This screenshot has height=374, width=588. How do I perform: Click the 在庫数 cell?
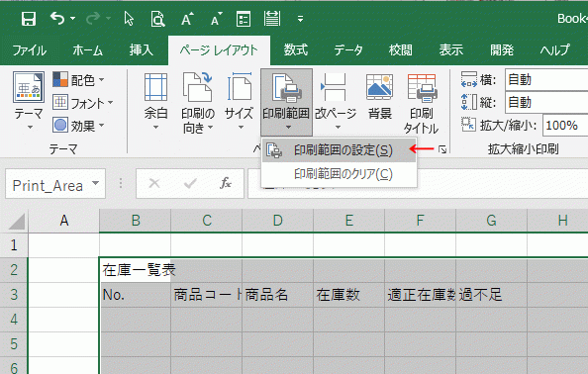click(x=349, y=295)
